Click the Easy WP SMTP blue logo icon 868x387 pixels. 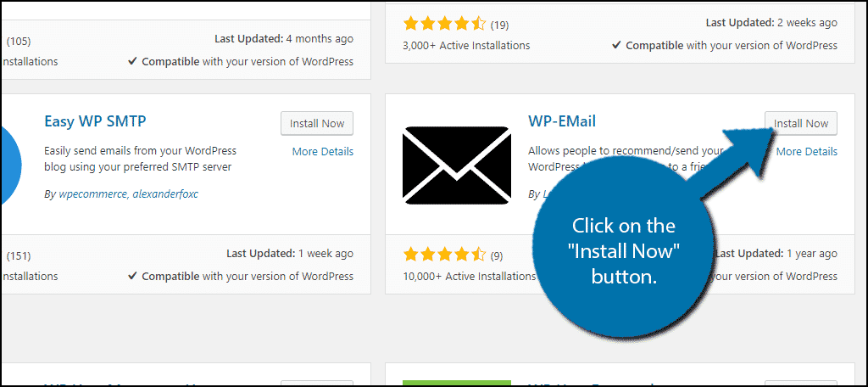click(10, 165)
